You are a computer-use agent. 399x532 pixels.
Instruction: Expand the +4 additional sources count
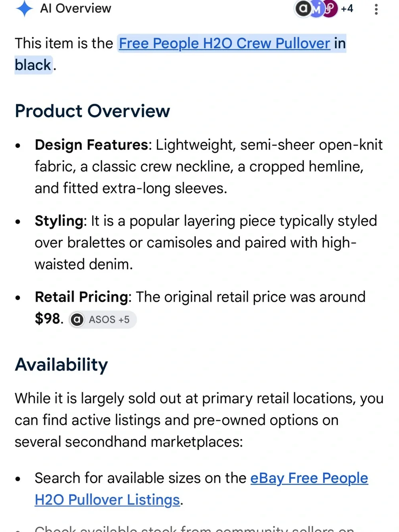click(x=347, y=8)
